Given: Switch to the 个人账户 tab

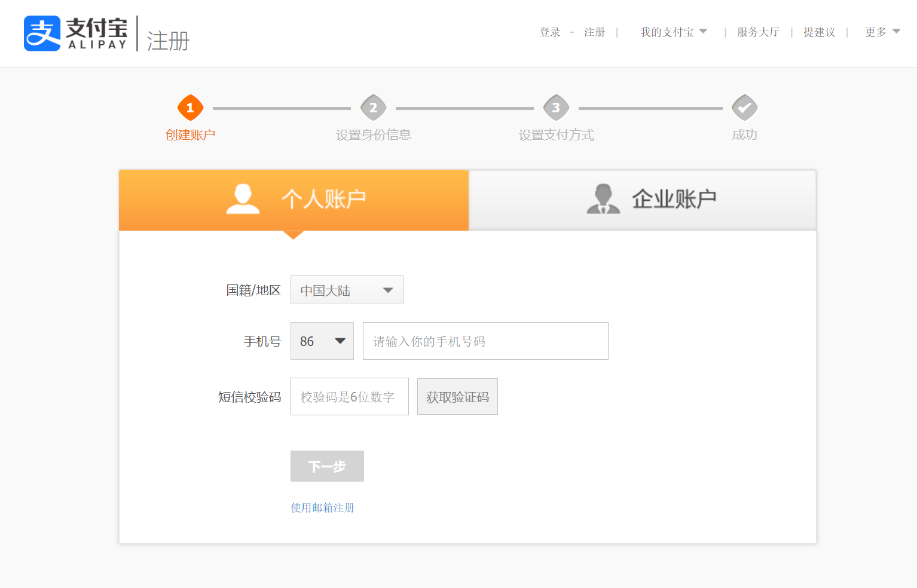Looking at the screenshot, I should [x=294, y=200].
